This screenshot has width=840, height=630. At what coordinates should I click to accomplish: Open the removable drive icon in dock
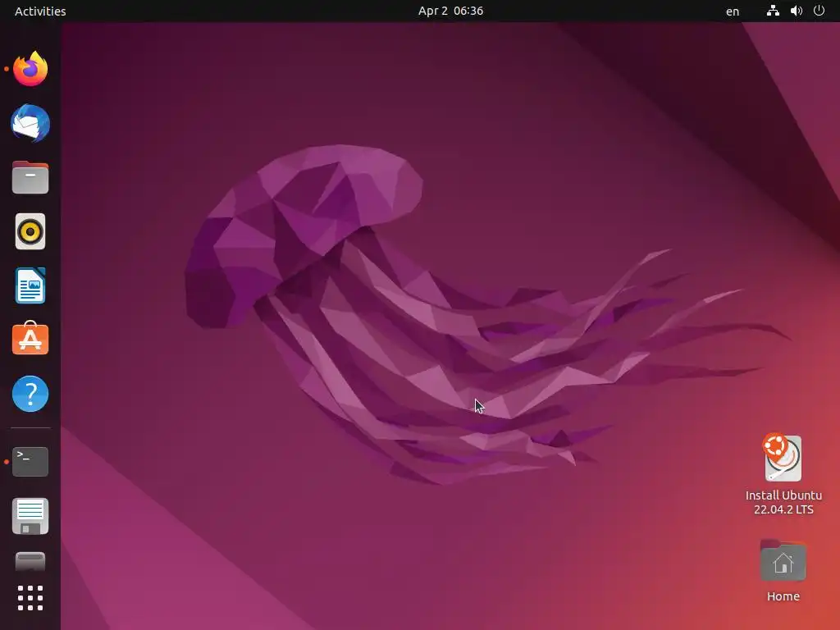pyautogui.click(x=30, y=561)
